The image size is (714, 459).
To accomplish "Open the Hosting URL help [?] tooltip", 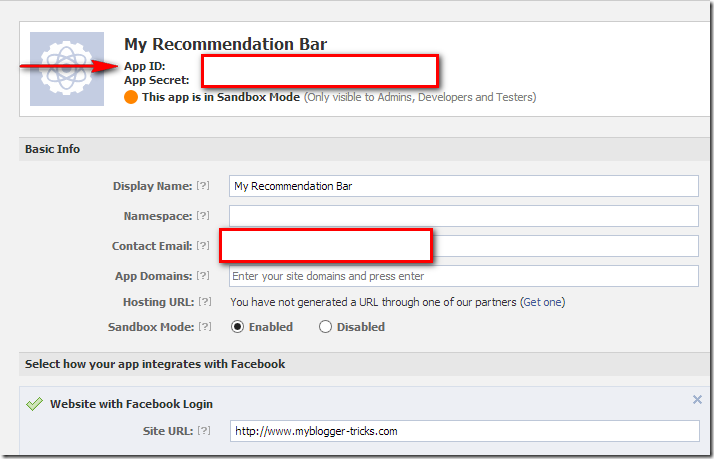I will (x=204, y=302).
